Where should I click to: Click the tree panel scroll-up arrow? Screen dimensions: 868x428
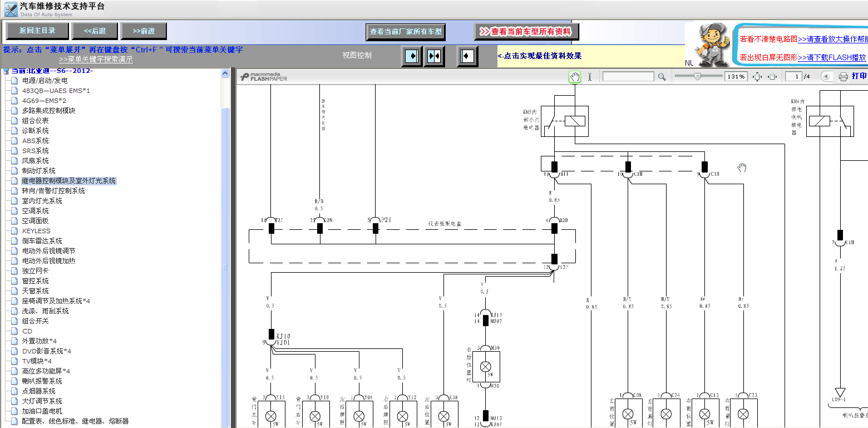point(225,73)
